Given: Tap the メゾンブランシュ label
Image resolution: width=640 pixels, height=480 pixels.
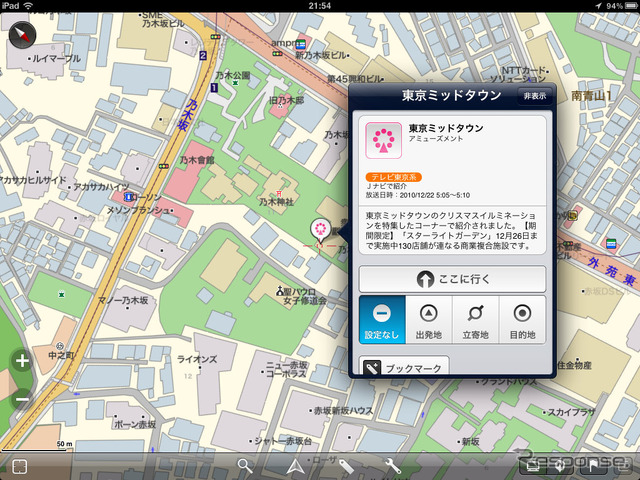Looking at the screenshot, I should click(139, 210).
